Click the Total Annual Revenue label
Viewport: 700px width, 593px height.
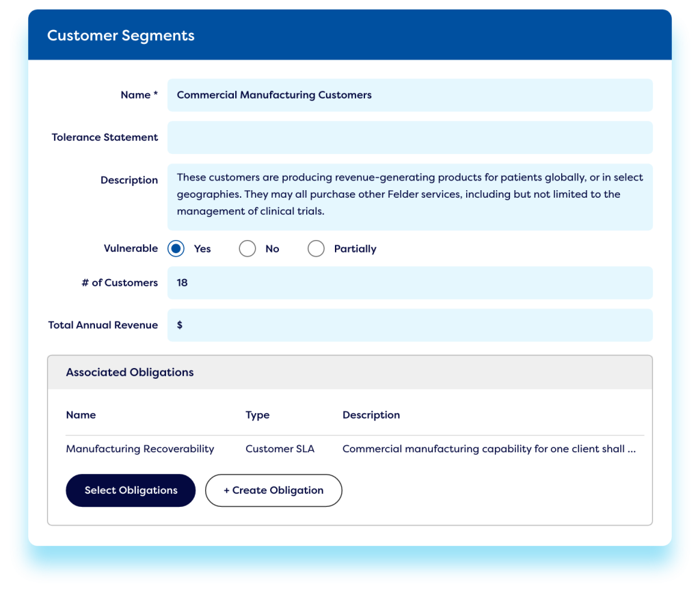tap(103, 325)
